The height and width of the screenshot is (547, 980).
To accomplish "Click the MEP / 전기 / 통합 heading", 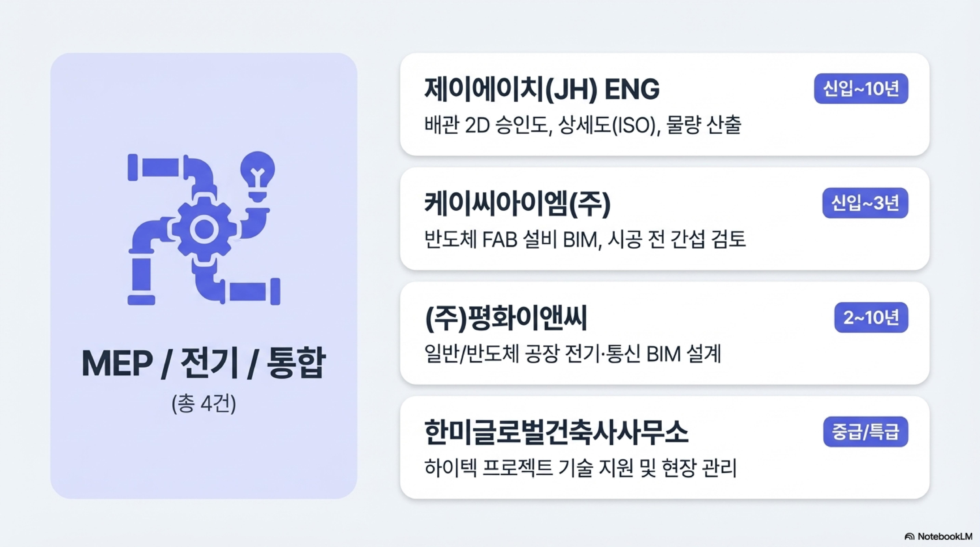I will coord(204,363).
